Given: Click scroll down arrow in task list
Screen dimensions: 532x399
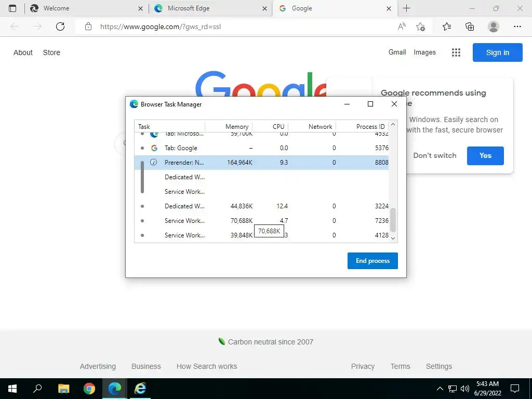Looking at the screenshot, I should (393, 238).
